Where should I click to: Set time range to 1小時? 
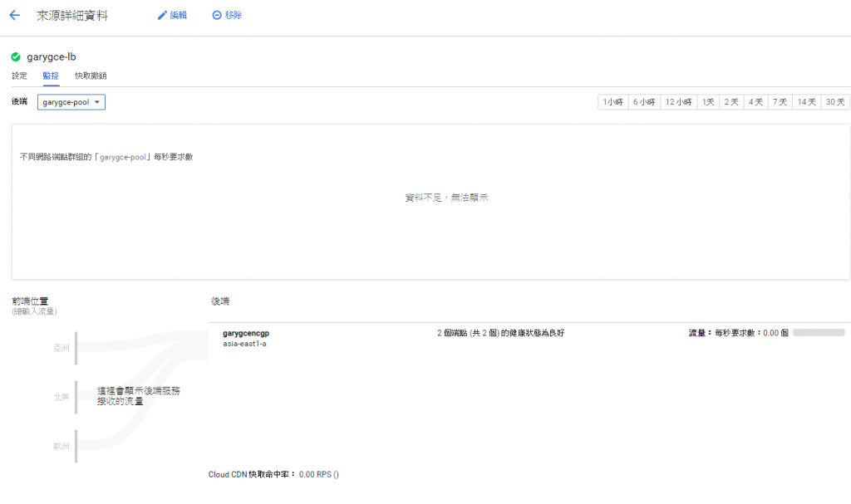point(612,102)
